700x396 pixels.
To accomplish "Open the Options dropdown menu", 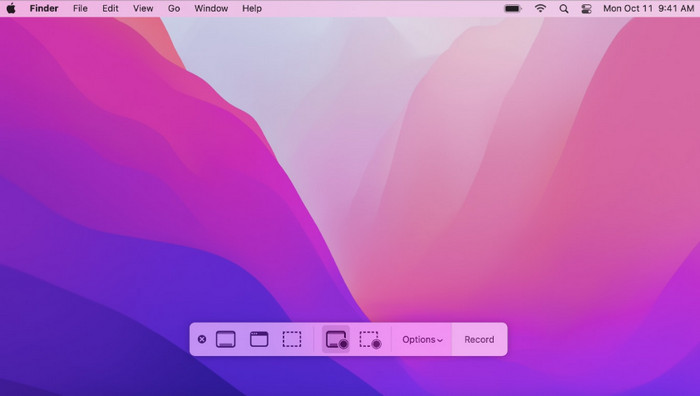I will (x=422, y=340).
